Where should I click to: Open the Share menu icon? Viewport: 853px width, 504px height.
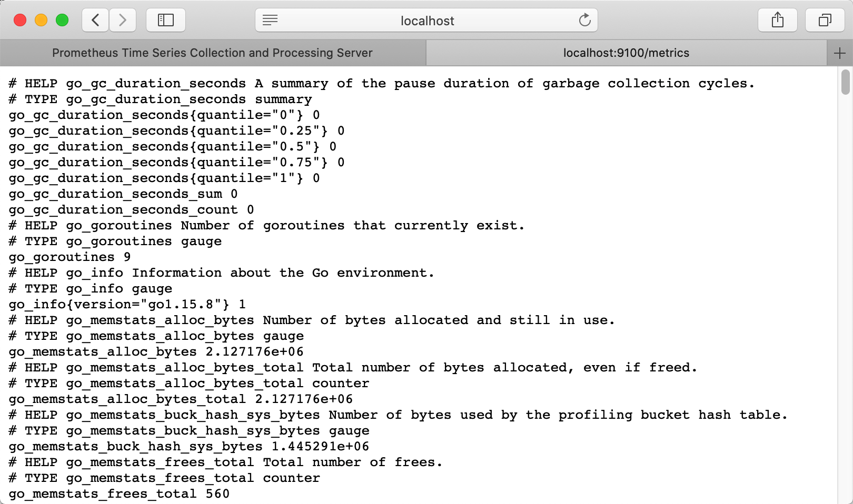coord(778,21)
